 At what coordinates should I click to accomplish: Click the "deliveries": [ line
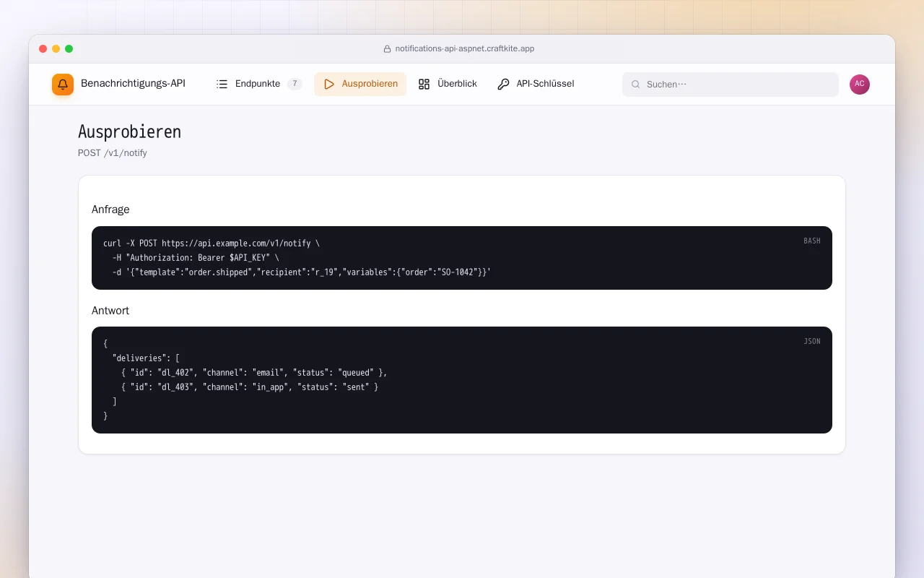coord(146,358)
